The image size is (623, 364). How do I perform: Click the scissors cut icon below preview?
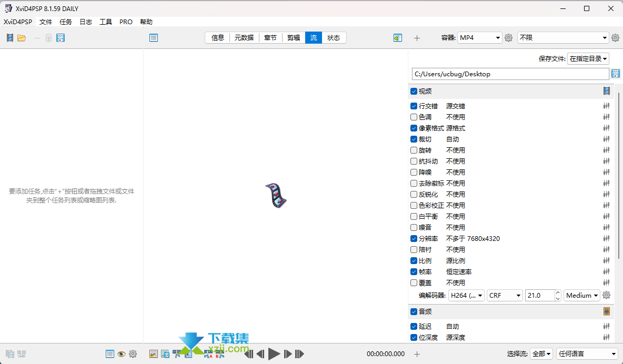tap(177, 353)
